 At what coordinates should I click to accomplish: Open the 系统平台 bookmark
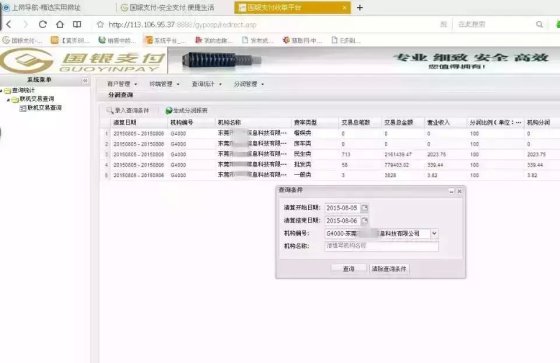pyautogui.click(x=165, y=40)
